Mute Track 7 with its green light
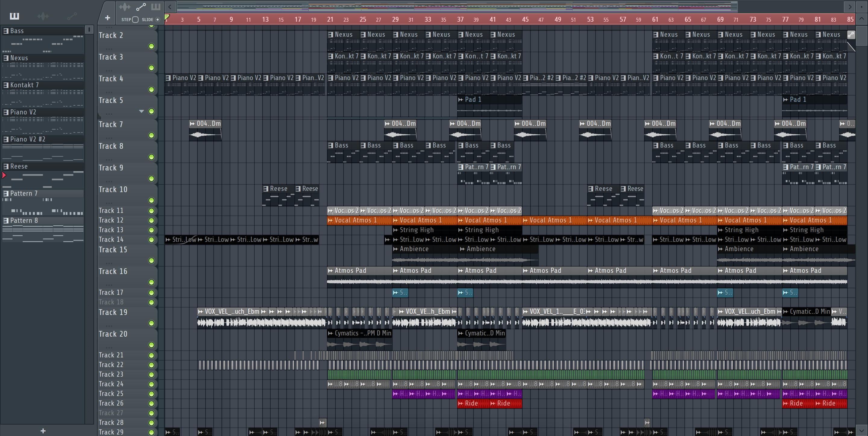 click(x=151, y=135)
